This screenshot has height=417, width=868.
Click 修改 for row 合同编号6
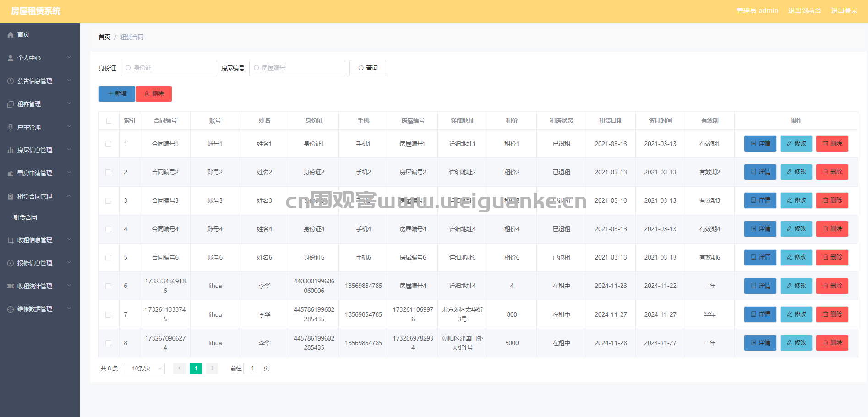point(797,257)
